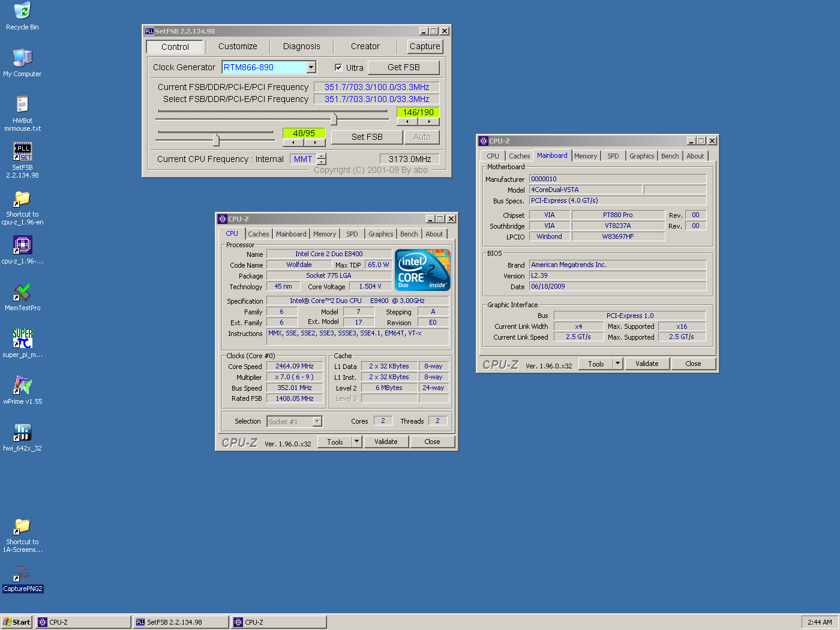Image resolution: width=840 pixels, height=630 pixels.
Task: Toggle the Ultra checkbox in SetFSB
Action: pyautogui.click(x=338, y=67)
